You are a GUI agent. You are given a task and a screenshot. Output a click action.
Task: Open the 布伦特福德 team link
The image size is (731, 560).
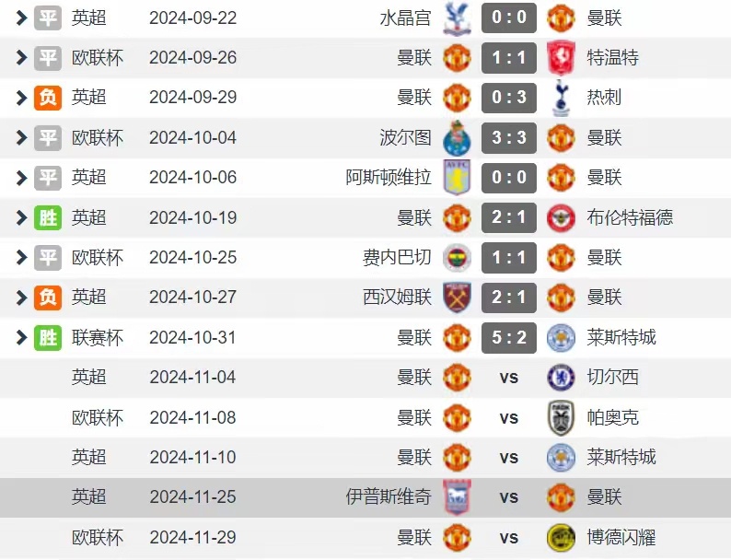tap(630, 217)
